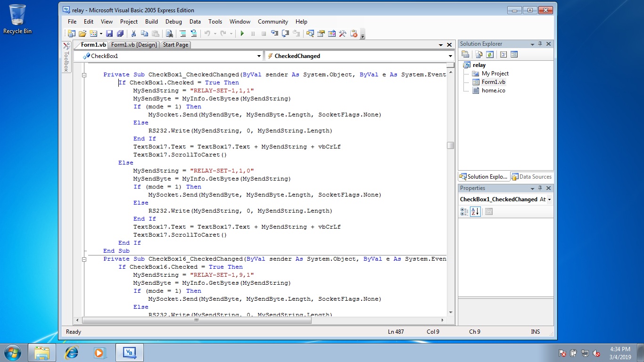Image resolution: width=644 pixels, height=362 pixels.
Task: Switch to the Data Sources tab
Action: (x=531, y=177)
